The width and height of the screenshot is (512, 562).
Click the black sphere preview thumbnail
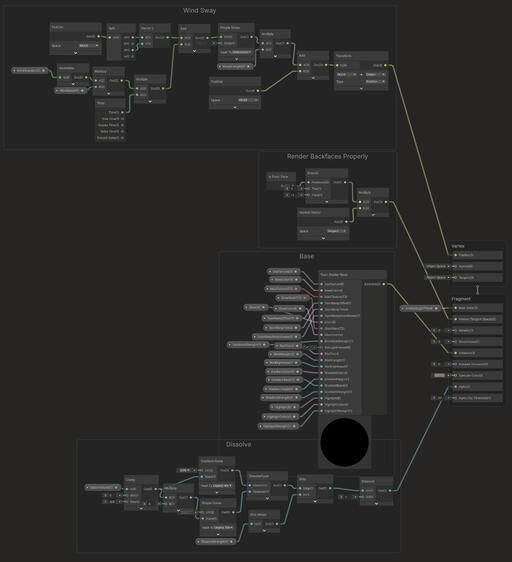click(x=345, y=442)
